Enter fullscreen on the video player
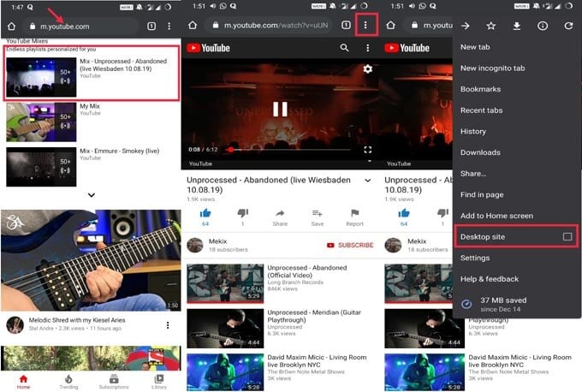The image size is (582, 392). 368,150
